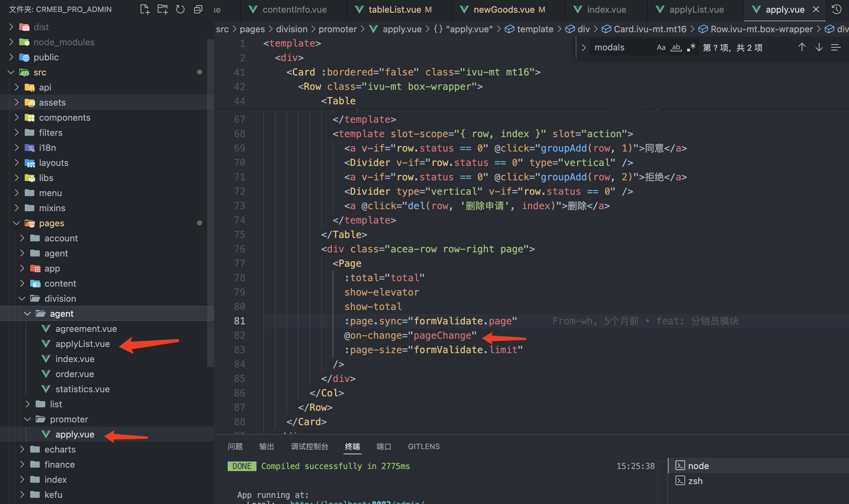The image size is (849, 504).
Task: Open the GITLENS panel tab
Action: pos(424,446)
